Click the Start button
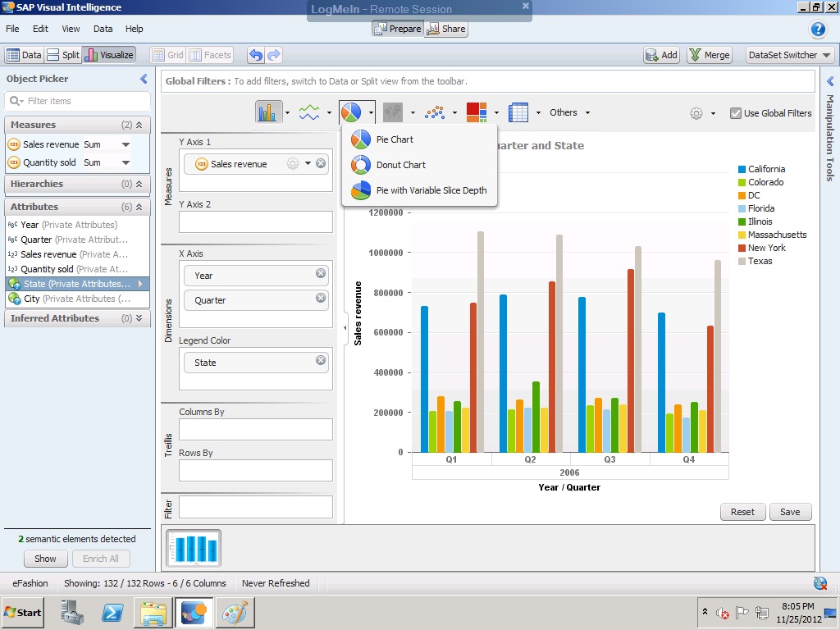840x630 pixels. [x=22, y=612]
